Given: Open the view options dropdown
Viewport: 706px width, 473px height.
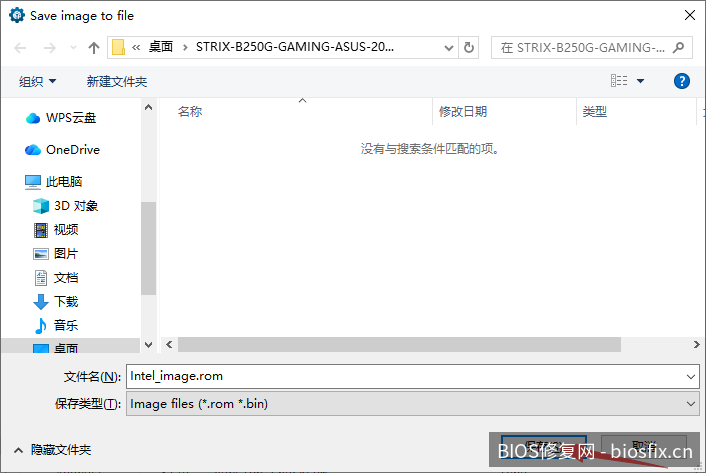Looking at the screenshot, I should point(640,81).
